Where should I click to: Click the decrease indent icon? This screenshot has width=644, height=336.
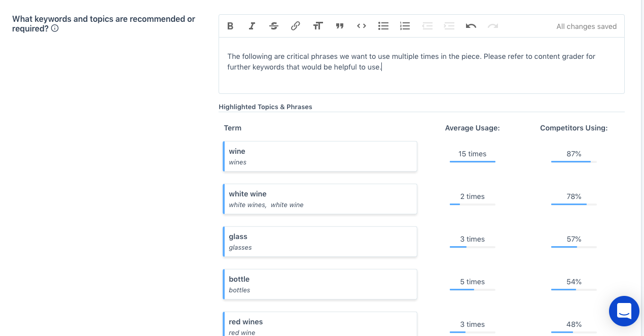pyautogui.click(x=427, y=26)
